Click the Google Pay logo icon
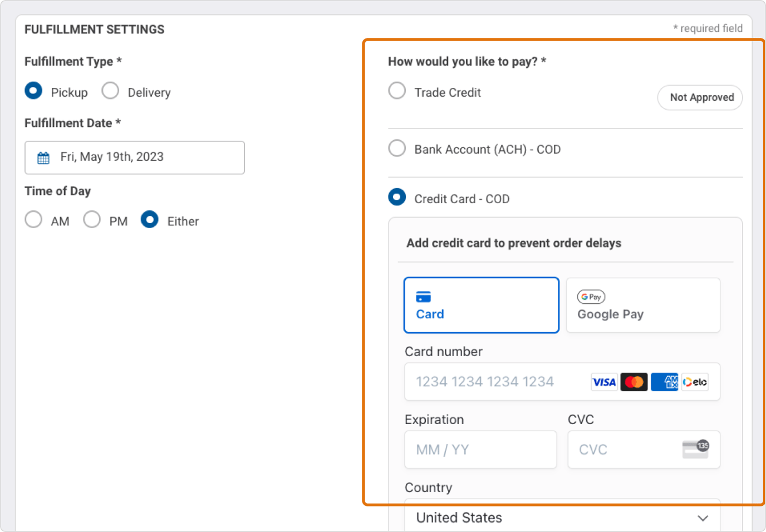Image resolution: width=766 pixels, height=532 pixels. point(591,297)
